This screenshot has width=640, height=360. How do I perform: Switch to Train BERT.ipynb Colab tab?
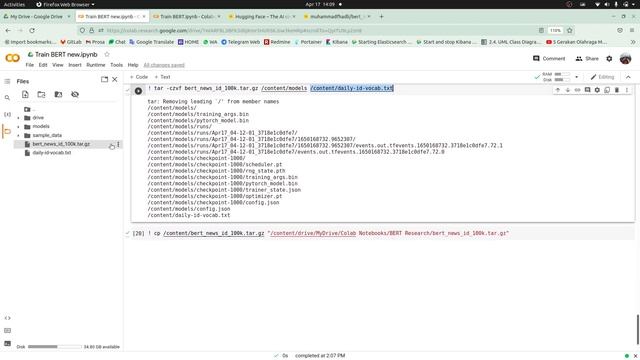187,17
